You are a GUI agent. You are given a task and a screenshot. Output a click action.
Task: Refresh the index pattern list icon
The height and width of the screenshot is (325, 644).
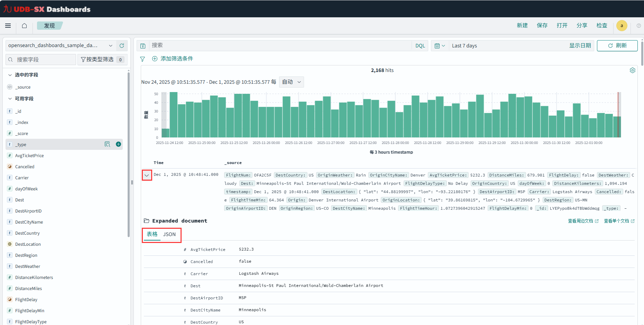122,46
